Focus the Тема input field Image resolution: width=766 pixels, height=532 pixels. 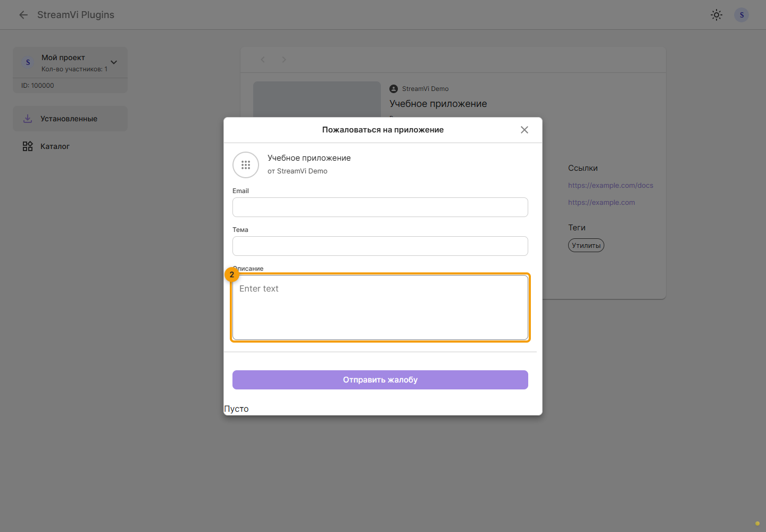(x=380, y=246)
